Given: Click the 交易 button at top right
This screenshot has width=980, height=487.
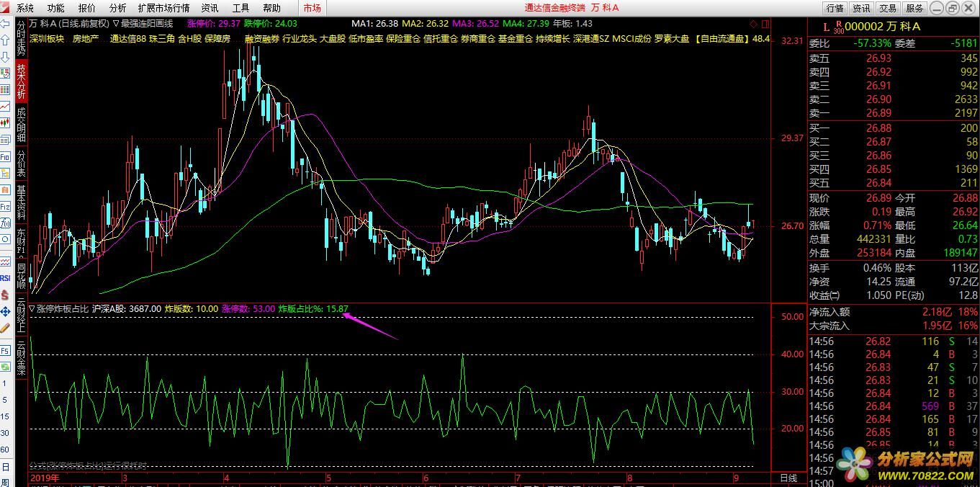Looking at the screenshot, I should [x=888, y=8].
